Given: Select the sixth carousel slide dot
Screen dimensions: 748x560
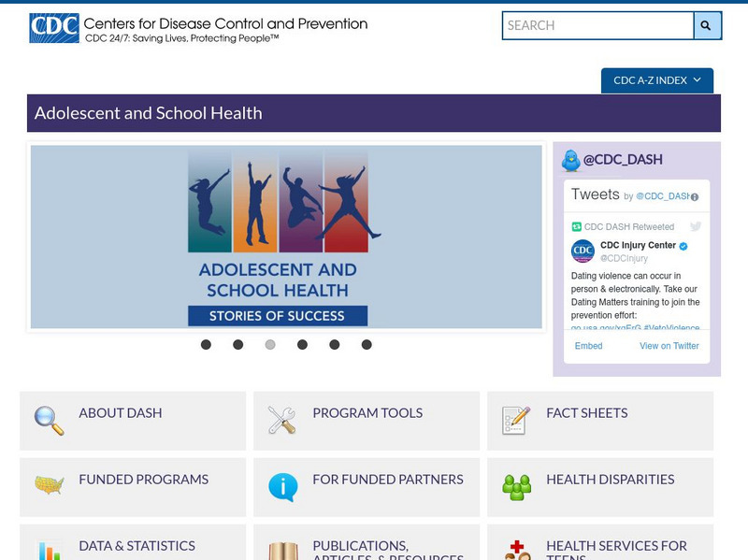Looking at the screenshot, I should 367,344.
